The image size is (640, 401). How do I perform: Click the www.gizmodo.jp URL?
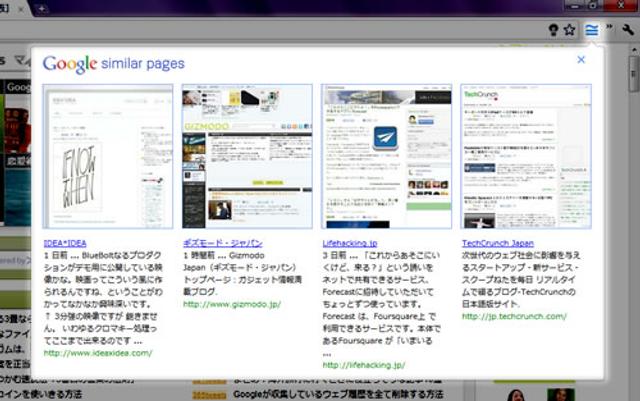coord(232,304)
